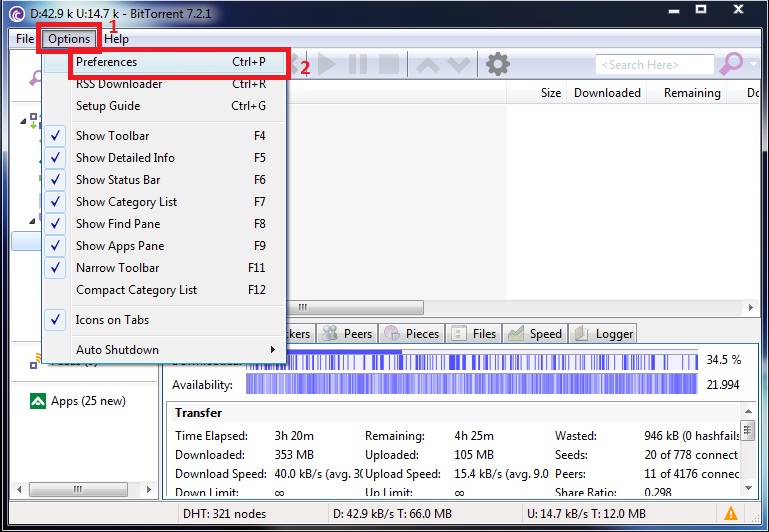Viewport: 769px width, 532px height.
Task: Select Apps (25 new) in sidebar
Action: pos(88,401)
